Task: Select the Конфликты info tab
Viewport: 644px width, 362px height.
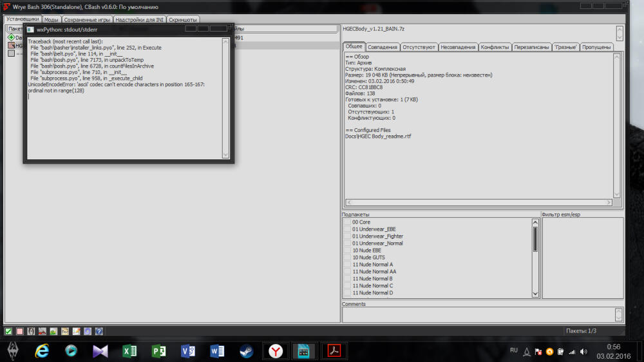Action: pos(495,47)
